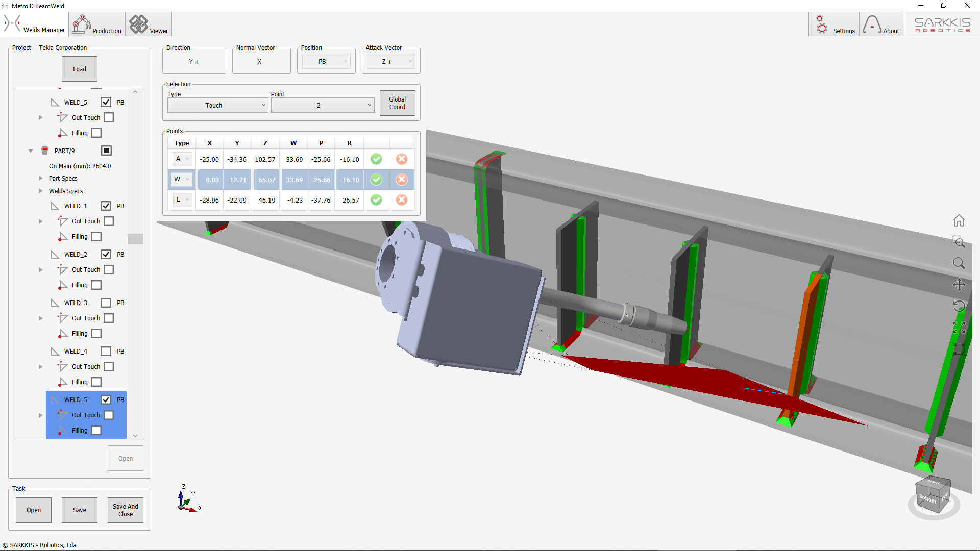Click the Load project button

(80, 69)
